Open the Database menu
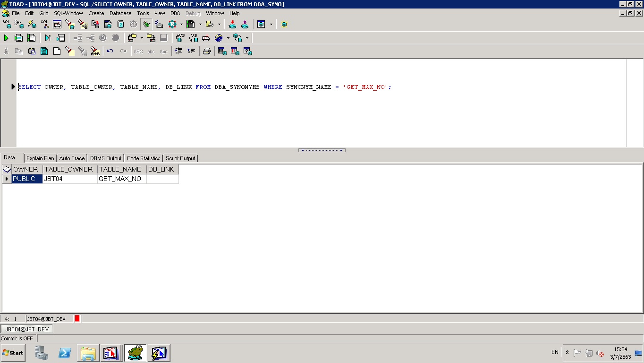The height and width of the screenshot is (363, 644). click(x=120, y=13)
